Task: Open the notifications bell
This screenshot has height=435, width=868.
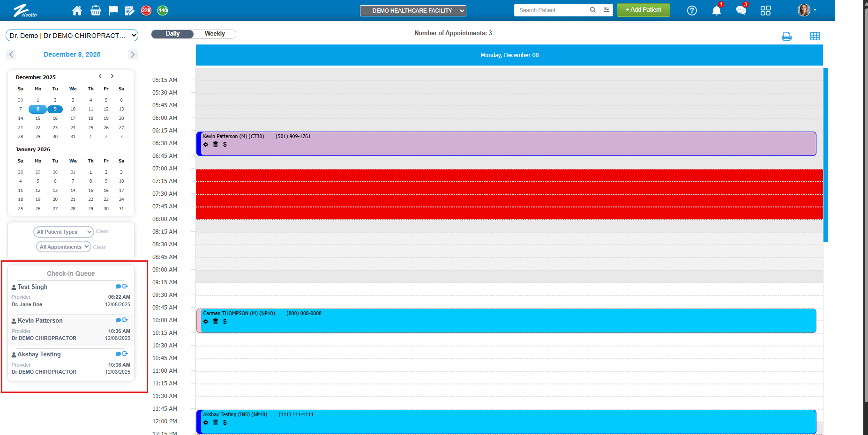Action: 716,10
